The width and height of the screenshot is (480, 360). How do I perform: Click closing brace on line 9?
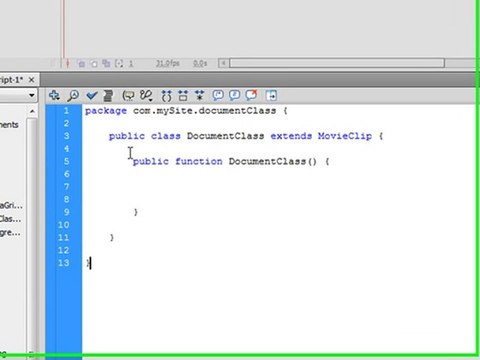tap(135, 212)
